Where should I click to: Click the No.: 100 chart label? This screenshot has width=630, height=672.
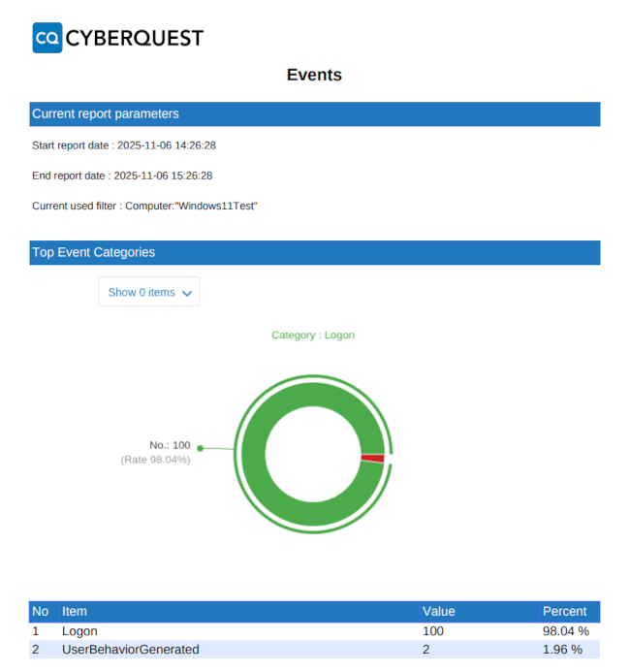coord(170,445)
